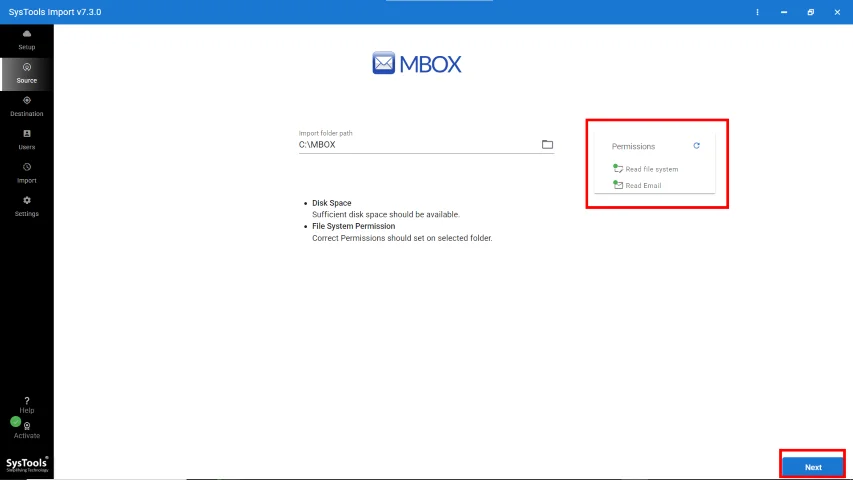Select the 'Disk Space' bullet text
Viewport: 853px width, 480px height.
tap(331, 203)
